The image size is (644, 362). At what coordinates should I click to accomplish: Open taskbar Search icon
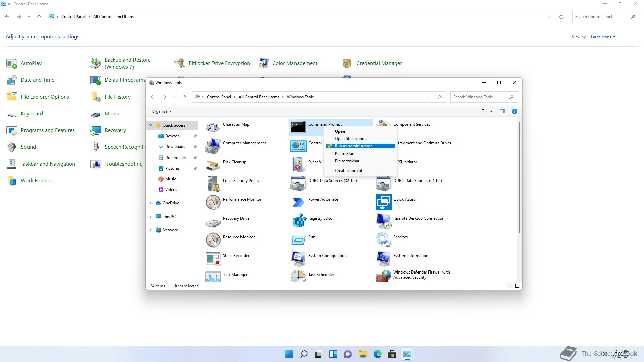(x=304, y=354)
